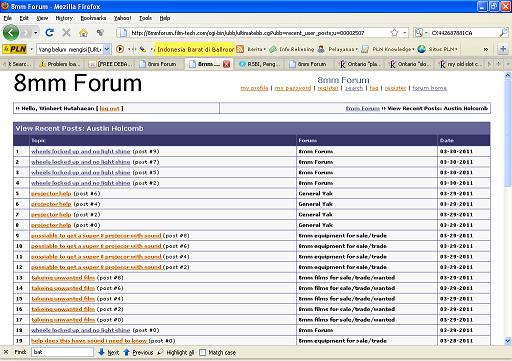Image resolution: width=512 pixels, height=361 pixels.
Task: Expand the PLN Knowledge dropdown
Action: [413, 49]
